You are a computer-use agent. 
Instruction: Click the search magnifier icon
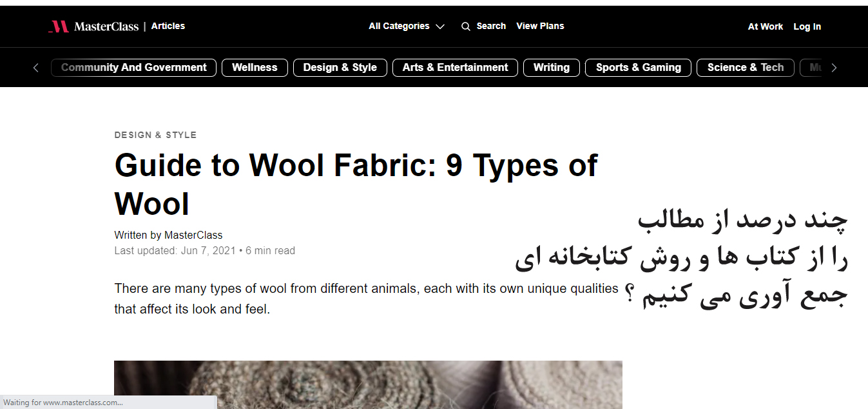pyautogui.click(x=466, y=26)
